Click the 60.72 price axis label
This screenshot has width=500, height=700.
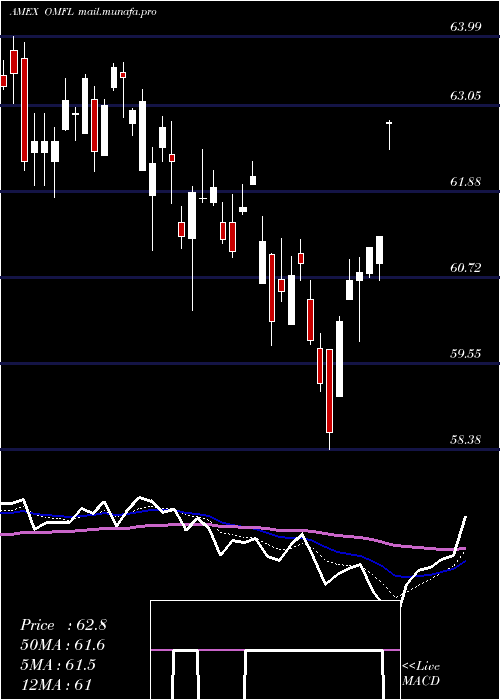pyautogui.click(x=466, y=268)
